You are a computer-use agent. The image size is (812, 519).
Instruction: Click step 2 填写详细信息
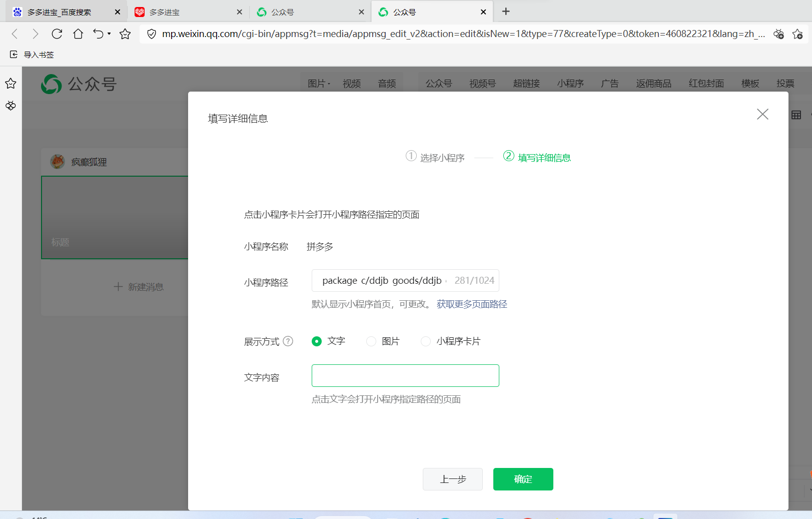point(537,157)
